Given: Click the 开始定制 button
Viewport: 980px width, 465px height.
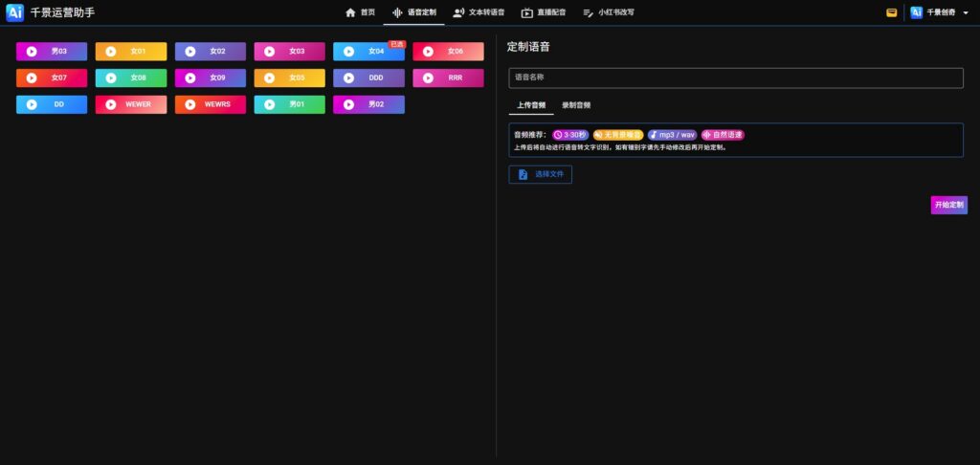Looking at the screenshot, I should [948, 205].
